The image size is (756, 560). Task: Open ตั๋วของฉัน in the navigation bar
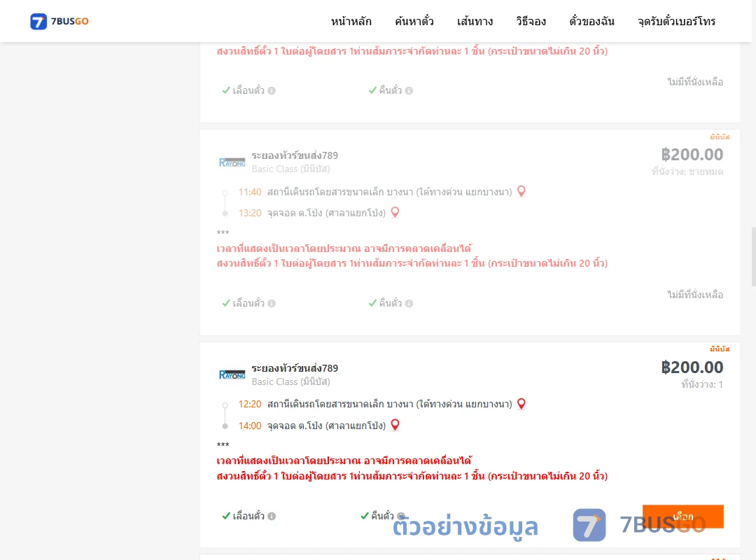(x=591, y=21)
